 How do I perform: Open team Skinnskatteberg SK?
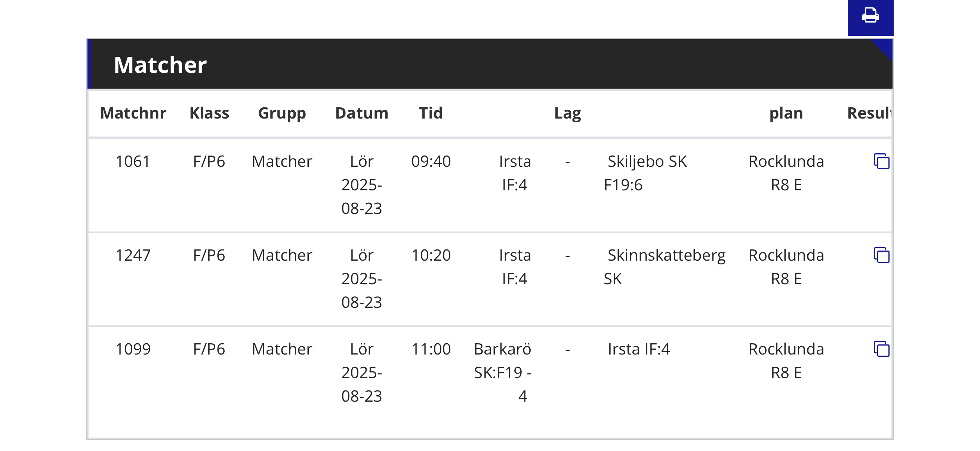[666, 266]
